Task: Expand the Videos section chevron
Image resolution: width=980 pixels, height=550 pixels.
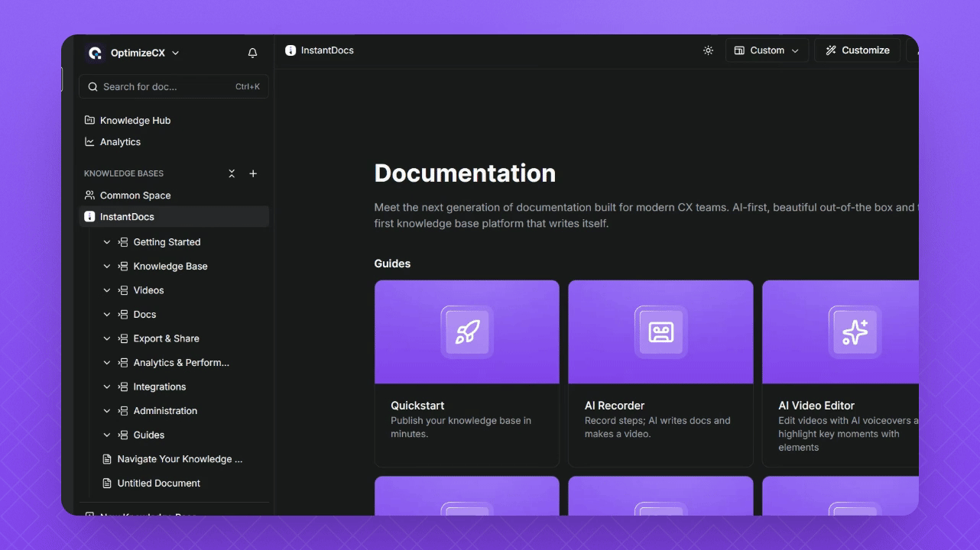Action: coord(107,290)
